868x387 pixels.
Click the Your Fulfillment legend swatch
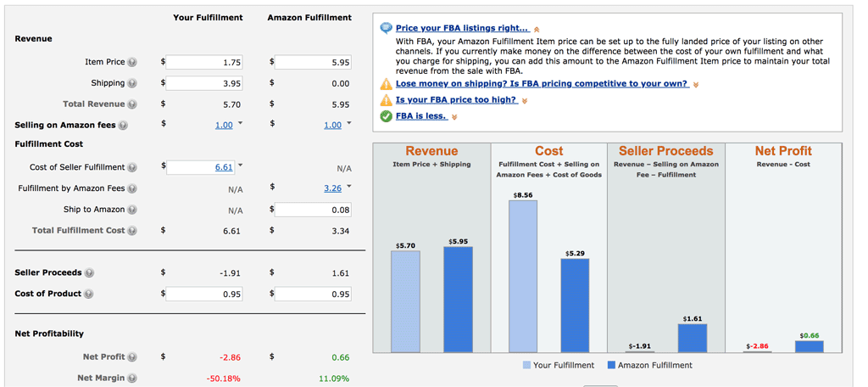(526, 366)
